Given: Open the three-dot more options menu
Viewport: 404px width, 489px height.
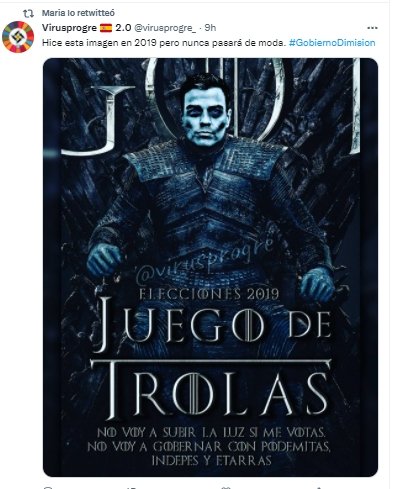Looking at the screenshot, I should pos(372,28).
